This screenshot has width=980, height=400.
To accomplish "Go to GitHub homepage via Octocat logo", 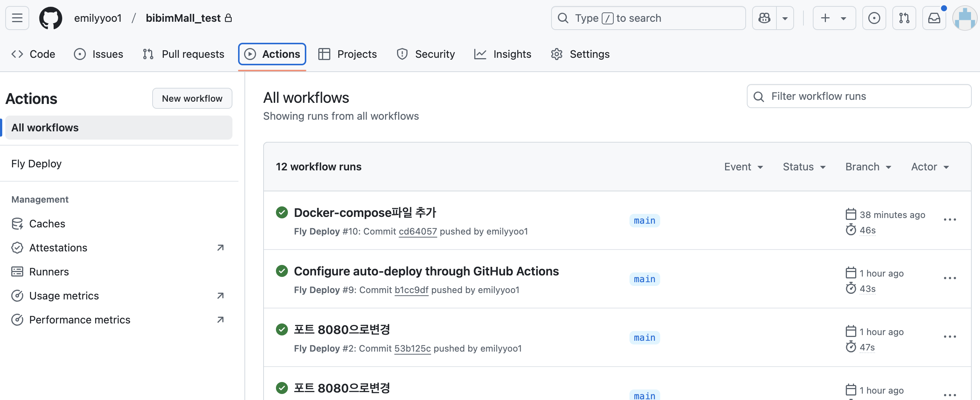I will pyautogui.click(x=51, y=18).
